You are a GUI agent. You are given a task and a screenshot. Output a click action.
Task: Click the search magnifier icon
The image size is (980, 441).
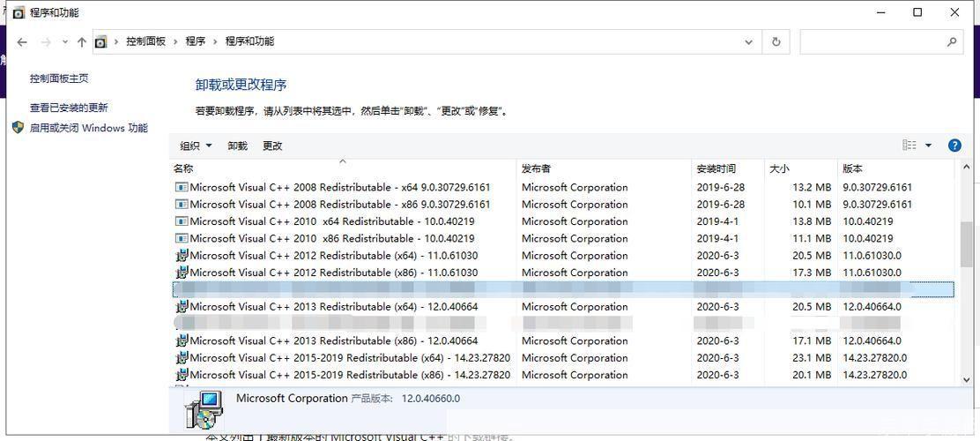[952, 42]
